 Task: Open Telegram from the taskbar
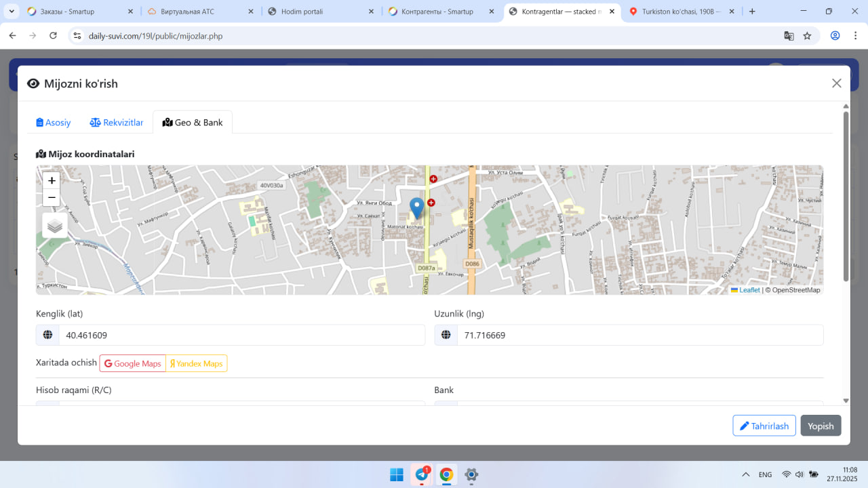click(x=421, y=474)
